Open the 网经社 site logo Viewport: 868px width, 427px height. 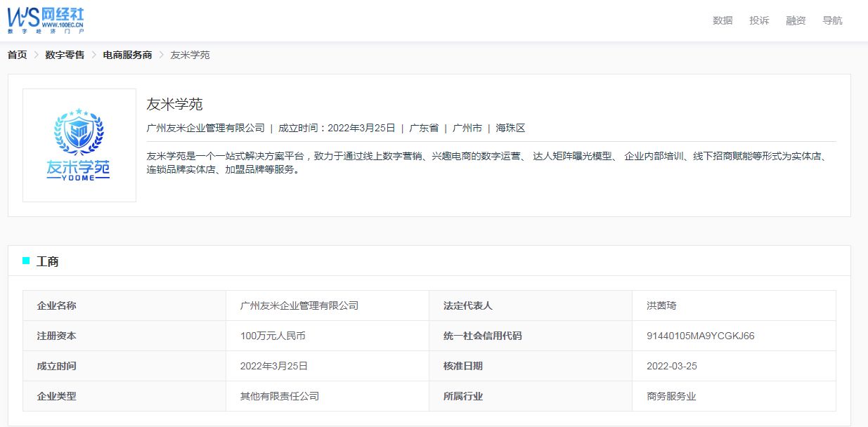point(46,20)
